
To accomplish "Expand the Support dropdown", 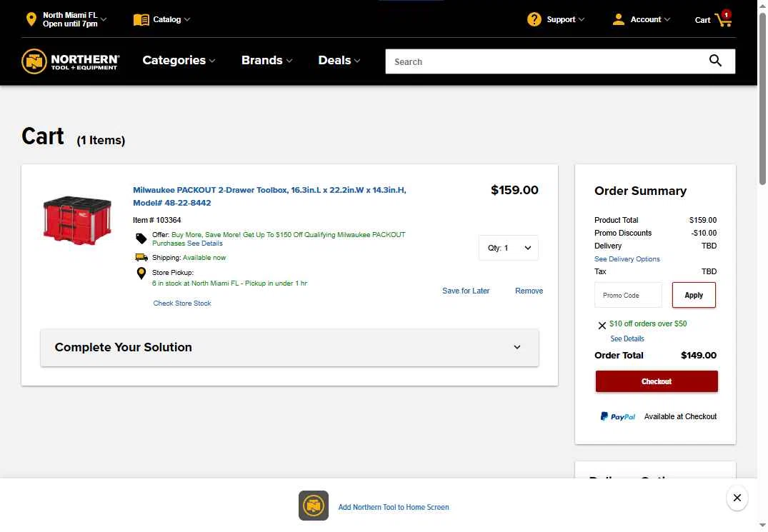I will click(x=566, y=19).
